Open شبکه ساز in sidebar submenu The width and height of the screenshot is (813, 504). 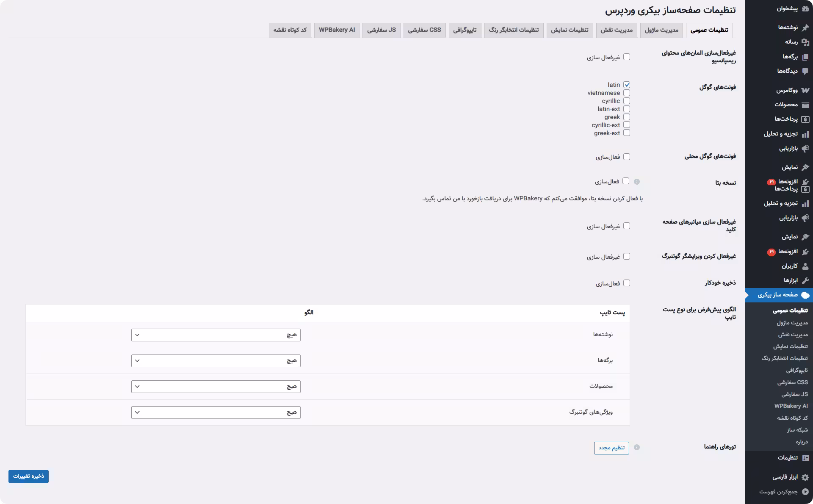click(x=797, y=430)
